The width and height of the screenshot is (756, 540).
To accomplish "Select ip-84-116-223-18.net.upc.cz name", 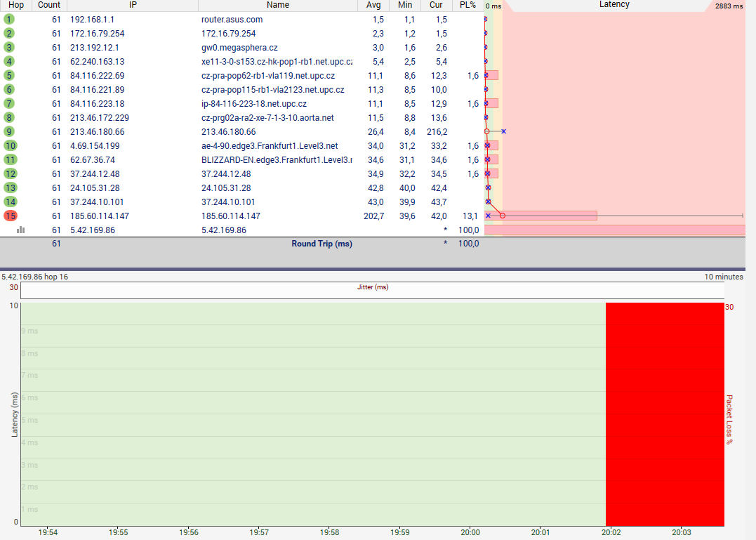I will [x=254, y=104].
